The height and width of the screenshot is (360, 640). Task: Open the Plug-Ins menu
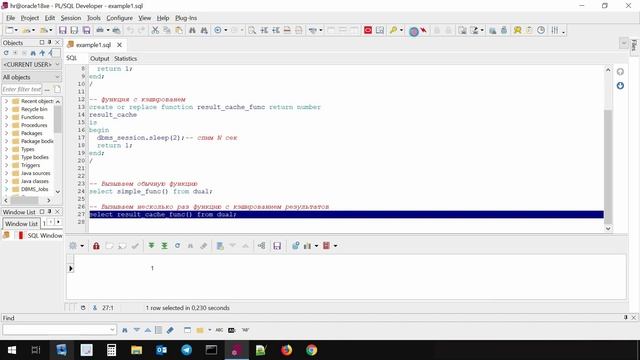186,18
